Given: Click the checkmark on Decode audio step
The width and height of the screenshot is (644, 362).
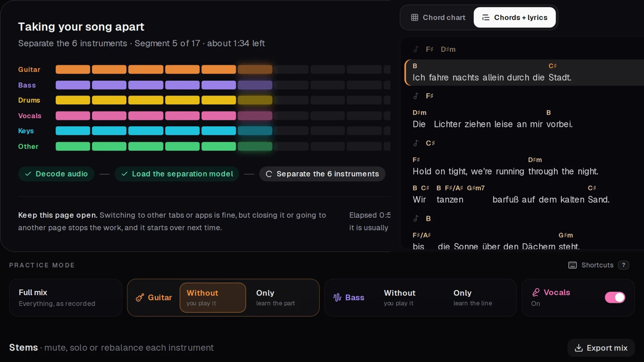Looking at the screenshot, I should (x=28, y=174).
